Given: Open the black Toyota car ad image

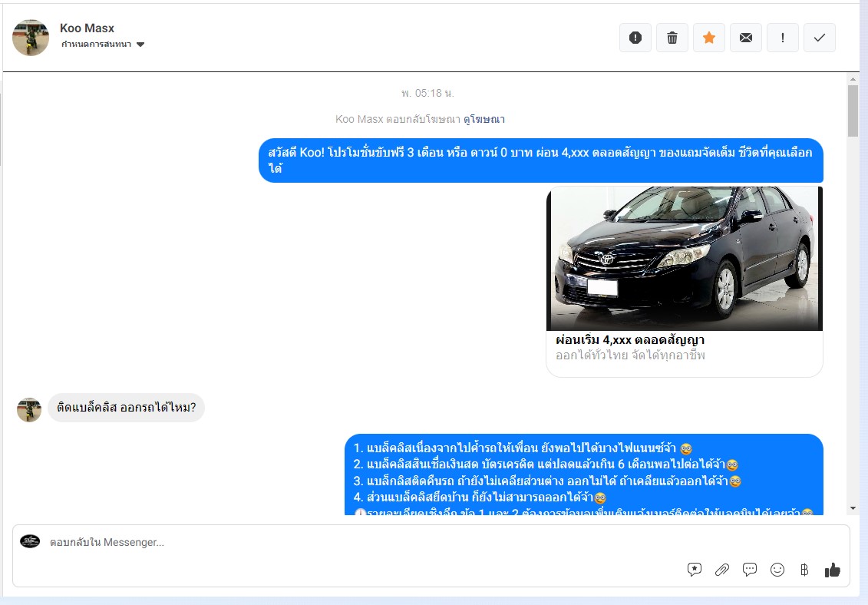Looking at the screenshot, I should pyautogui.click(x=685, y=258).
